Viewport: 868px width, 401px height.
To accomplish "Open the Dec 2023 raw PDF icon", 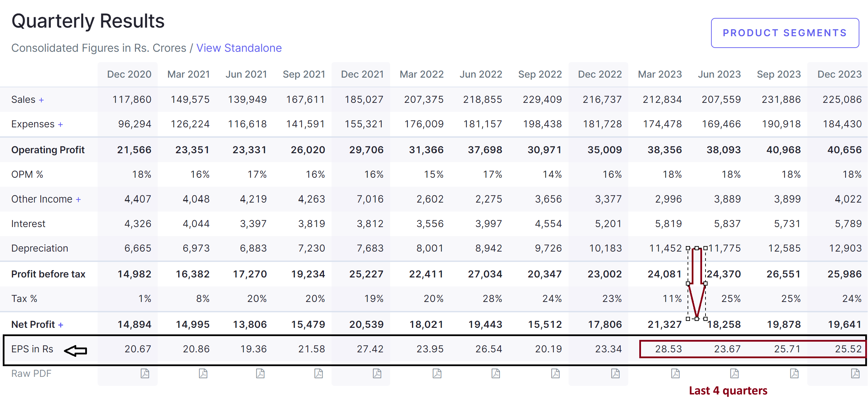I will (x=855, y=373).
